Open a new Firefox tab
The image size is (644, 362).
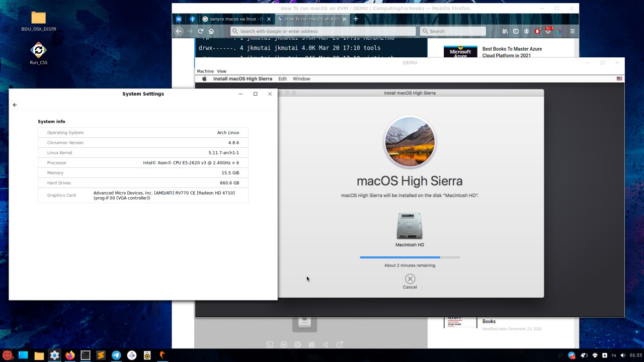point(356,19)
